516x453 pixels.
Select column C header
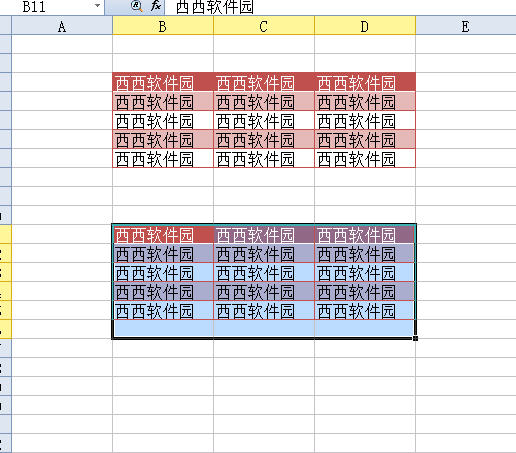[x=264, y=26]
